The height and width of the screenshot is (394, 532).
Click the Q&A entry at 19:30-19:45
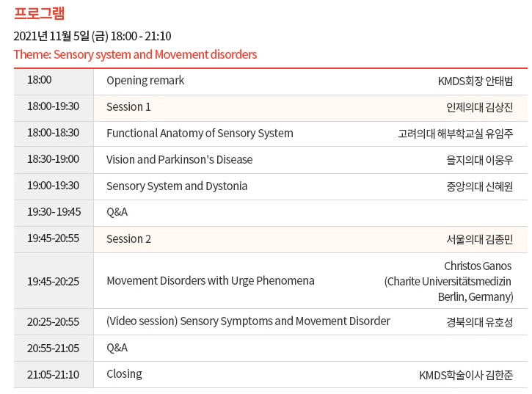point(117,213)
